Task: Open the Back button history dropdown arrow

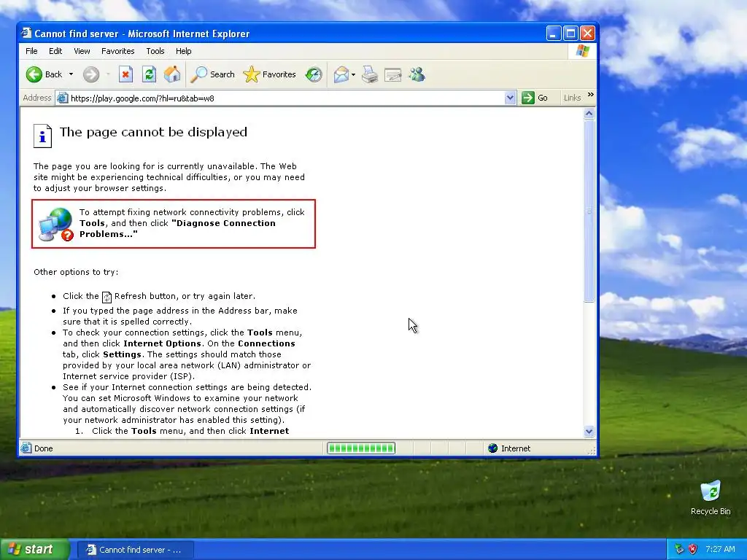Action: pos(71,74)
